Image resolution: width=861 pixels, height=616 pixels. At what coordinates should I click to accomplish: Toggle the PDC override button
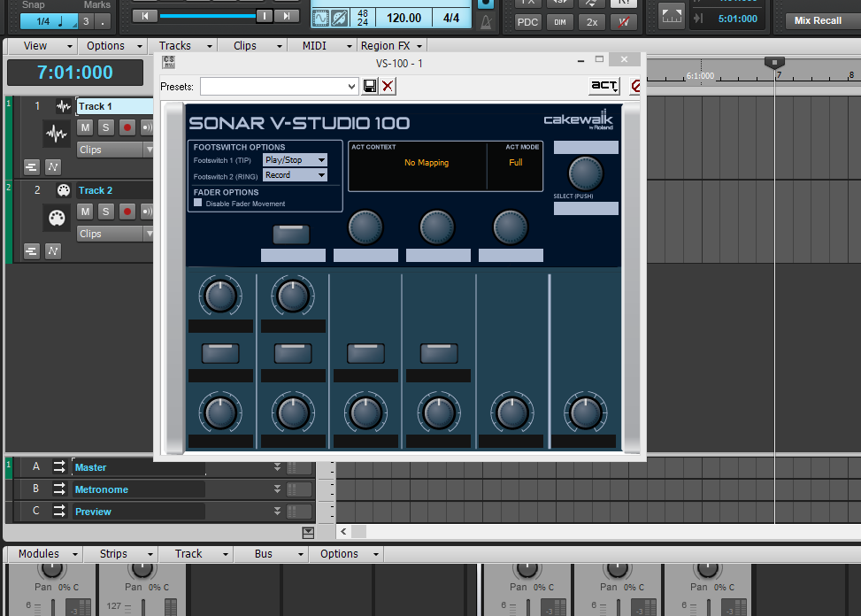pos(527,22)
